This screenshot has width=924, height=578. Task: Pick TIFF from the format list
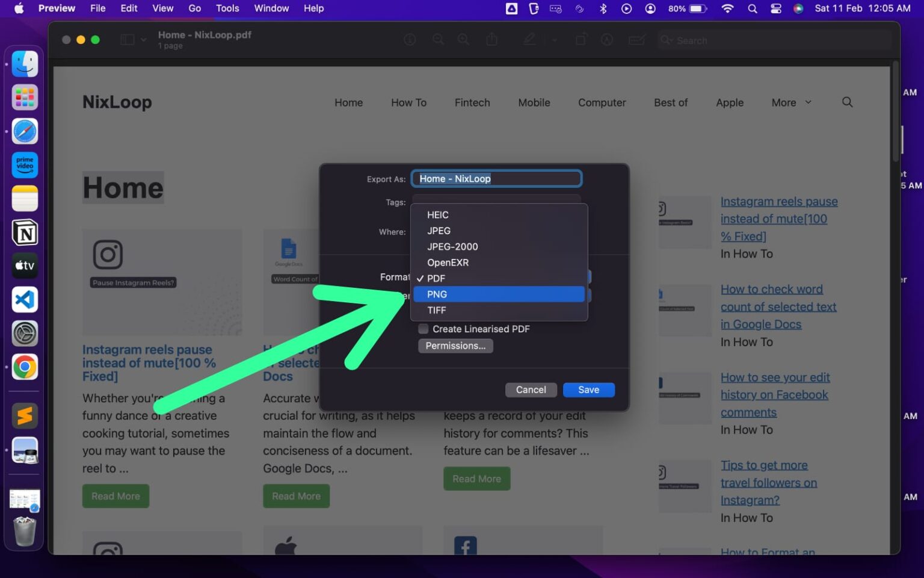[499, 310]
